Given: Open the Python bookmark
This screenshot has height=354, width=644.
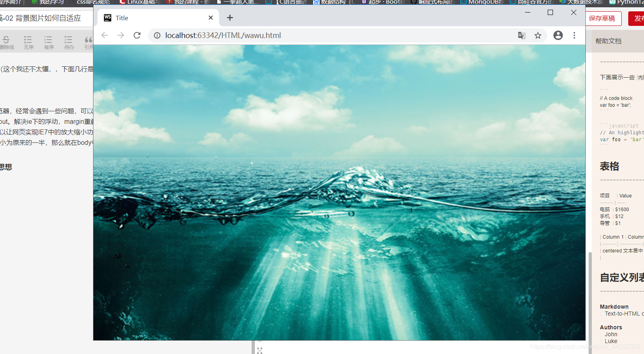Looking at the screenshot, I should coord(627,2).
